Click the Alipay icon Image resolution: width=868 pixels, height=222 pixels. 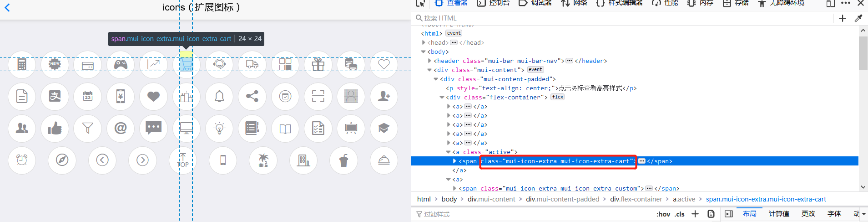pyautogui.click(x=55, y=96)
